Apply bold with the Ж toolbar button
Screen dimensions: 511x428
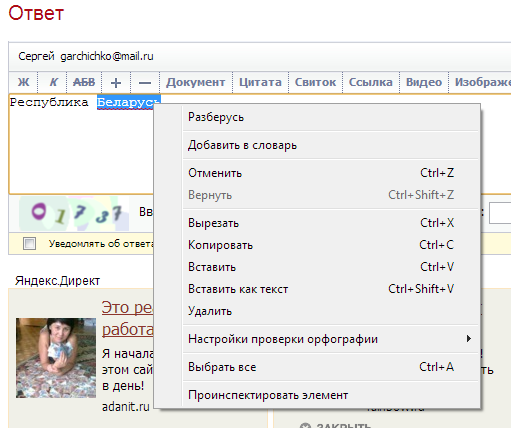click(x=23, y=82)
